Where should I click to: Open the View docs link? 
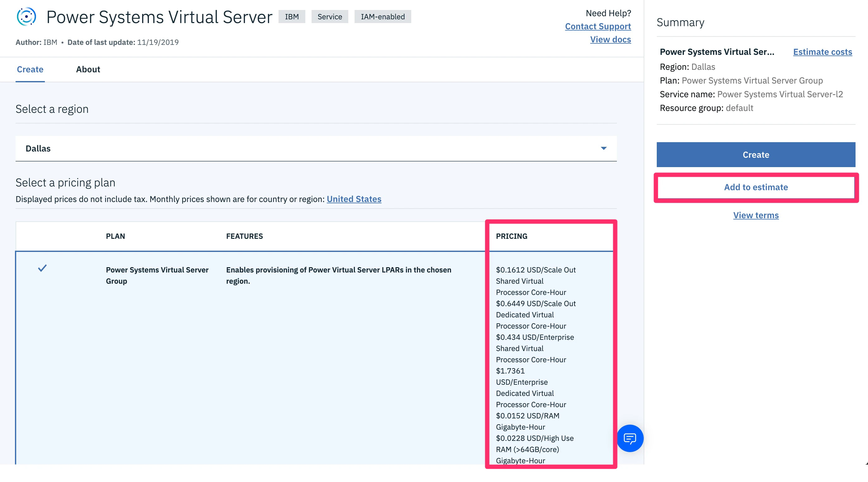coord(611,40)
